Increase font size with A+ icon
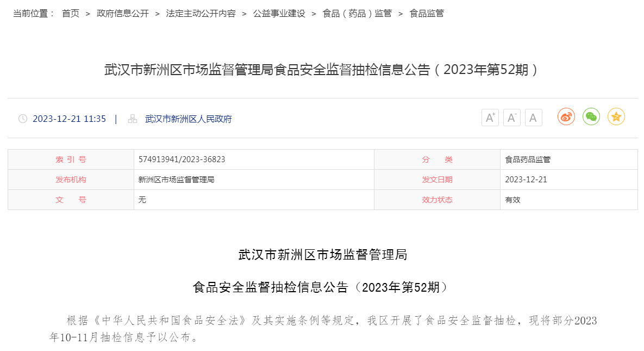The height and width of the screenshot is (351, 644). coord(490,118)
